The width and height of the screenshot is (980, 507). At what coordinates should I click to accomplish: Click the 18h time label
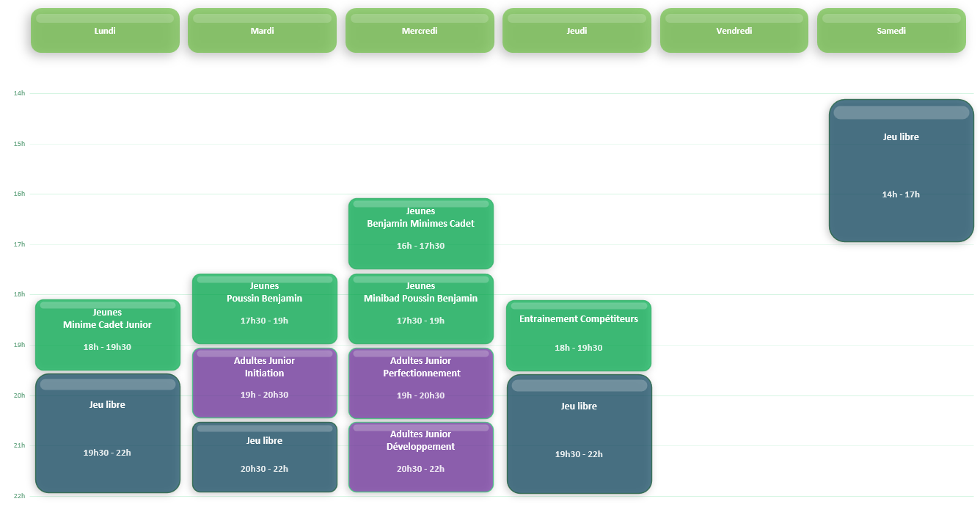(19, 294)
